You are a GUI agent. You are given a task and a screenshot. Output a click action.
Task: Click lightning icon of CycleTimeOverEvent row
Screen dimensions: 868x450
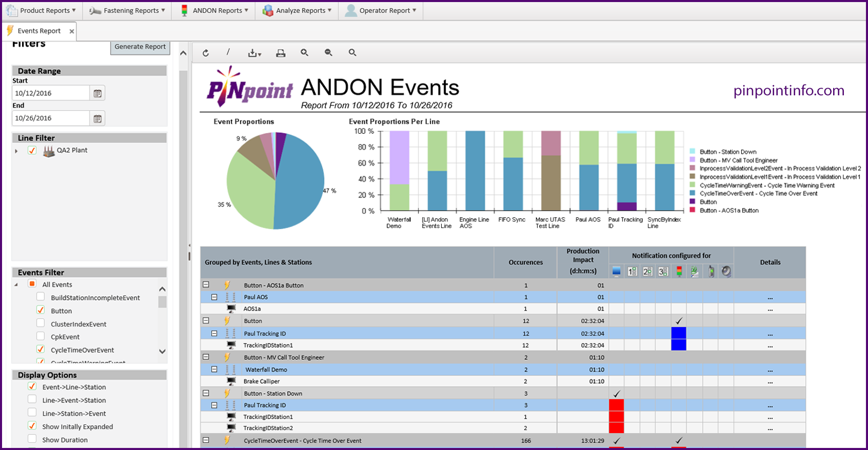[x=227, y=440]
